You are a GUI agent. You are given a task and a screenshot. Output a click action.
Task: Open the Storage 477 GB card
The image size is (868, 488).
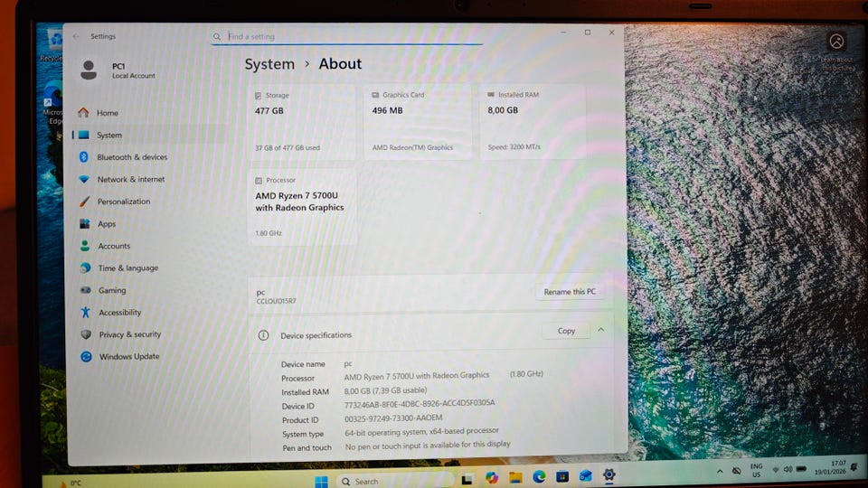[302, 122]
